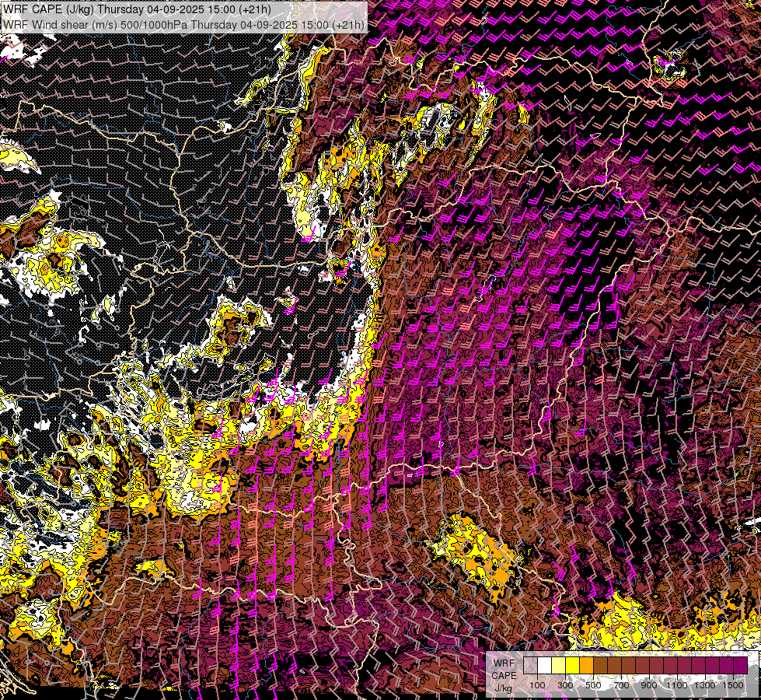Screen dimensions: 761x700
Task: Click the WRF CAPE (J/kg) title line
Action: [137, 9]
